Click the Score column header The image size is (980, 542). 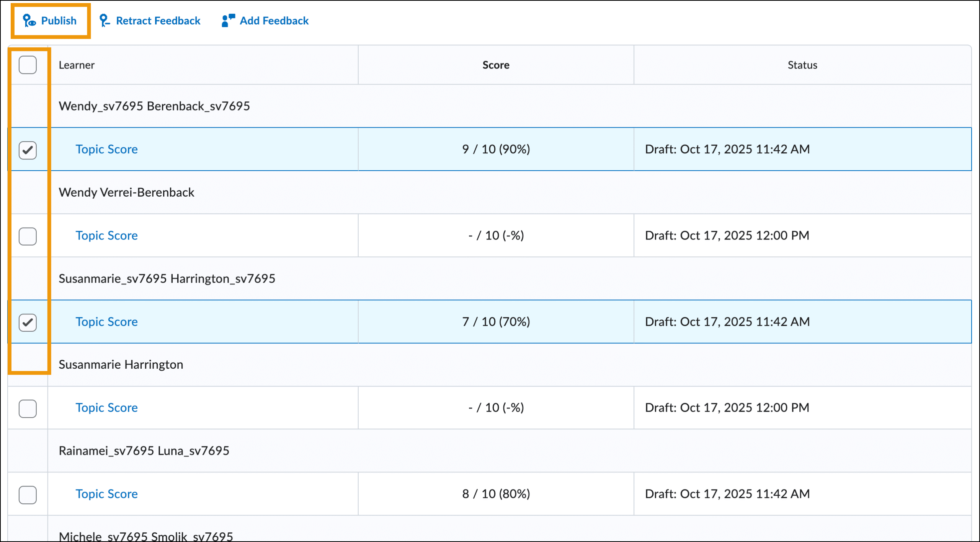[495, 65]
